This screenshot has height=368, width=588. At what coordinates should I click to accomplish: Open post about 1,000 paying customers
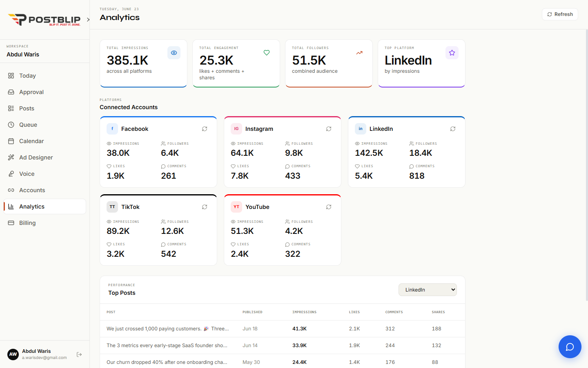click(167, 329)
